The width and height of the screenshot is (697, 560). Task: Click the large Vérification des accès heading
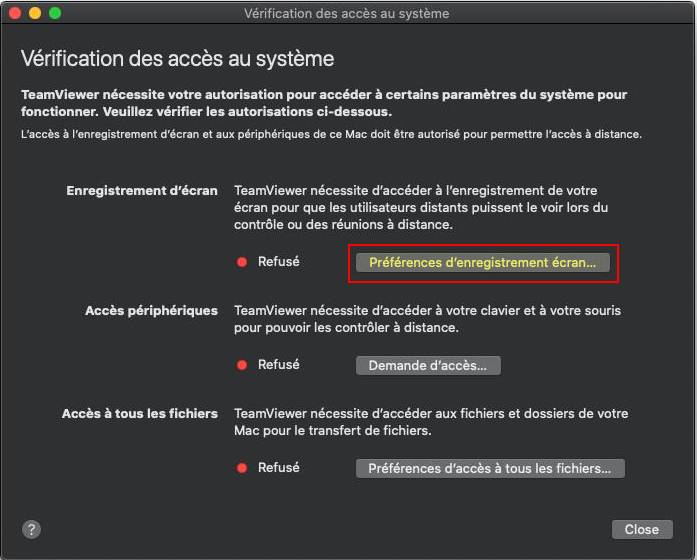(177, 59)
